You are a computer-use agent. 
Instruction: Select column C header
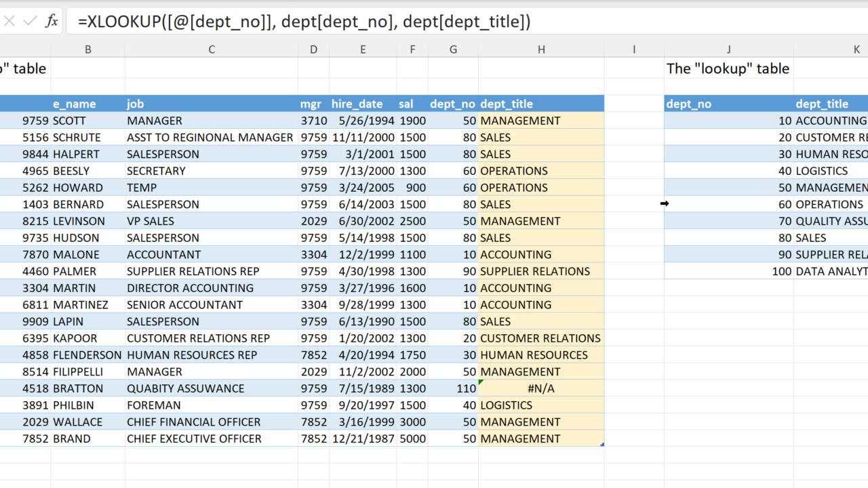211,49
